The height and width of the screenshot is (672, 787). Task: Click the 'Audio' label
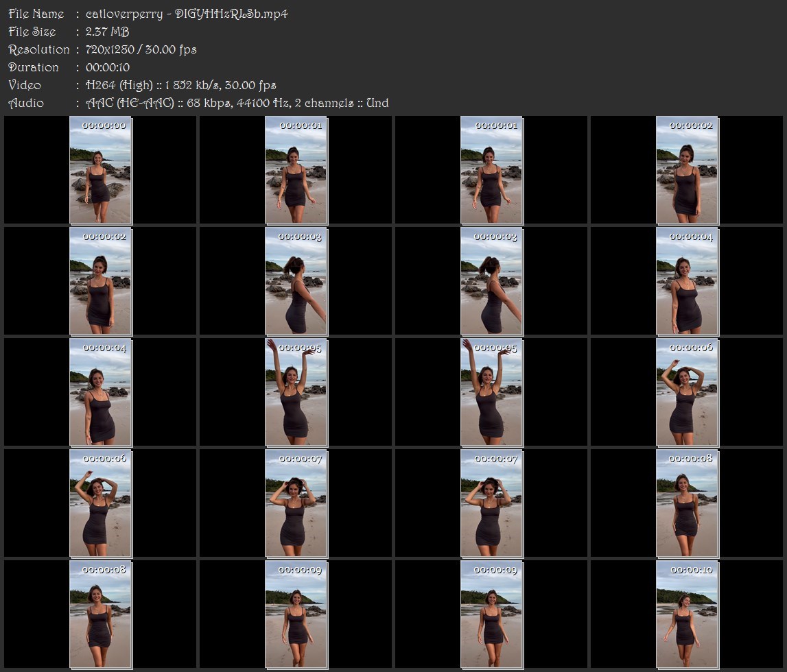[x=25, y=104]
